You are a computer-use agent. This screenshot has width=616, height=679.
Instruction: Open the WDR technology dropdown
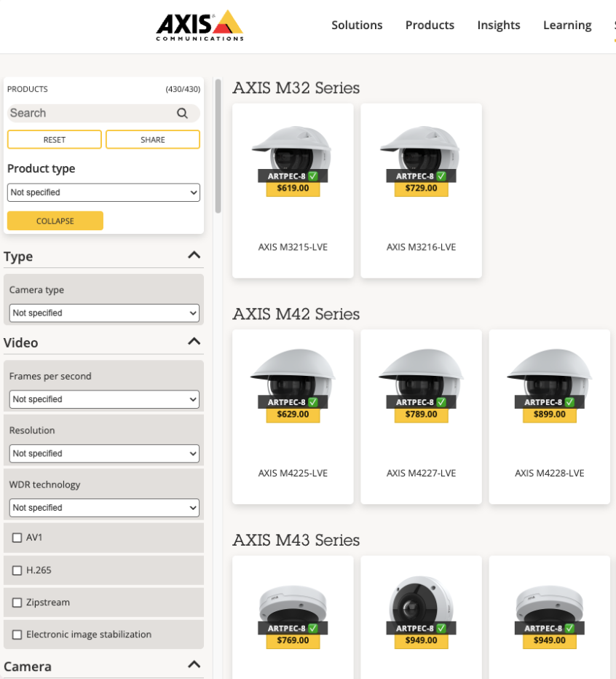[104, 508]
